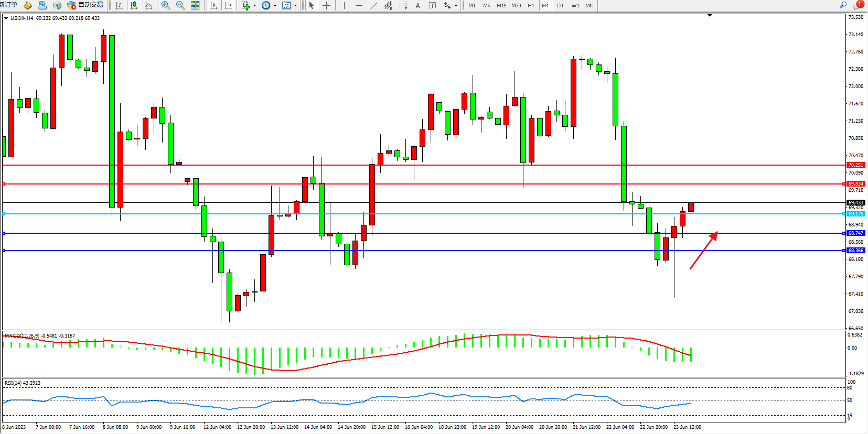Toggle chart auto scroll icon
The image size is (868, 434).
pyautogui.click(x=213, y=5)
